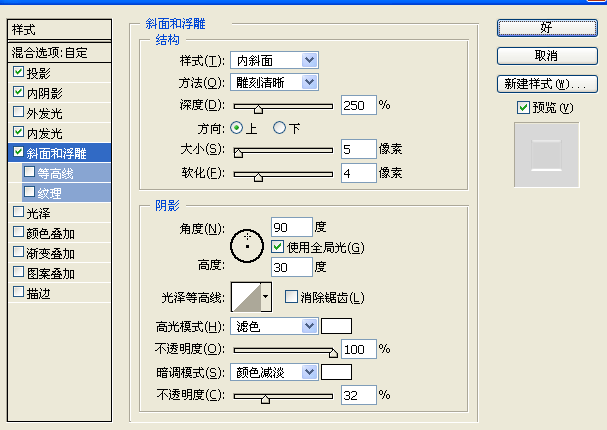
Task: Enable the 外发光 outer glow checkbox
Action: point(18,112)
